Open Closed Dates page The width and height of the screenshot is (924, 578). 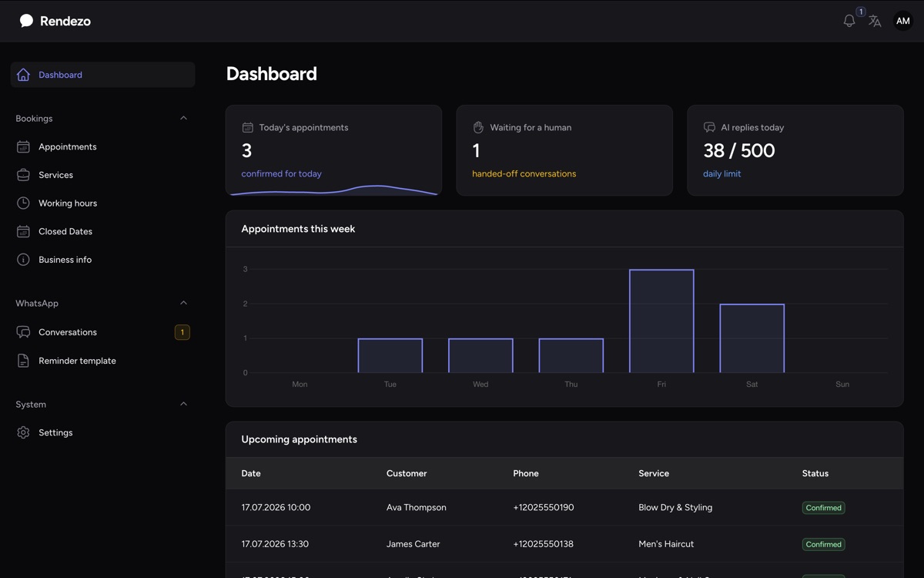tap(102, 231)
